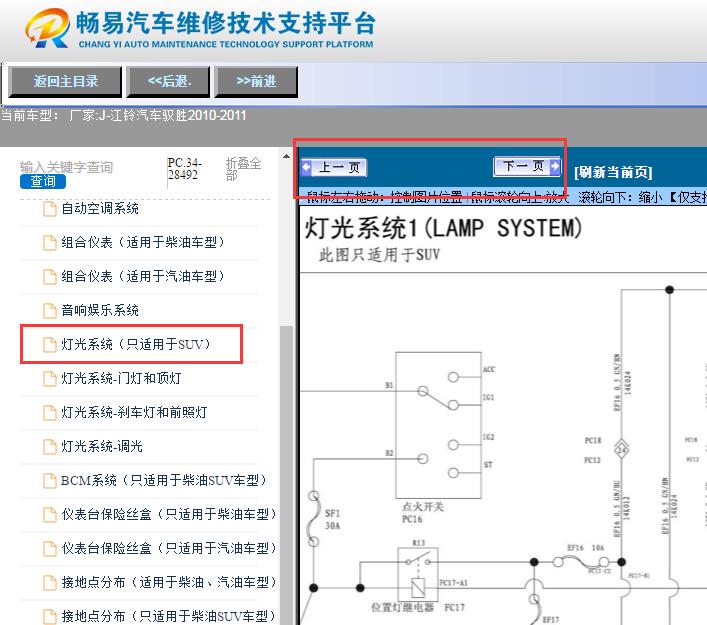
Task: Click the 点火开关 PC16 label in diagram
Action: pyautogui.click(x=422, y=513)
